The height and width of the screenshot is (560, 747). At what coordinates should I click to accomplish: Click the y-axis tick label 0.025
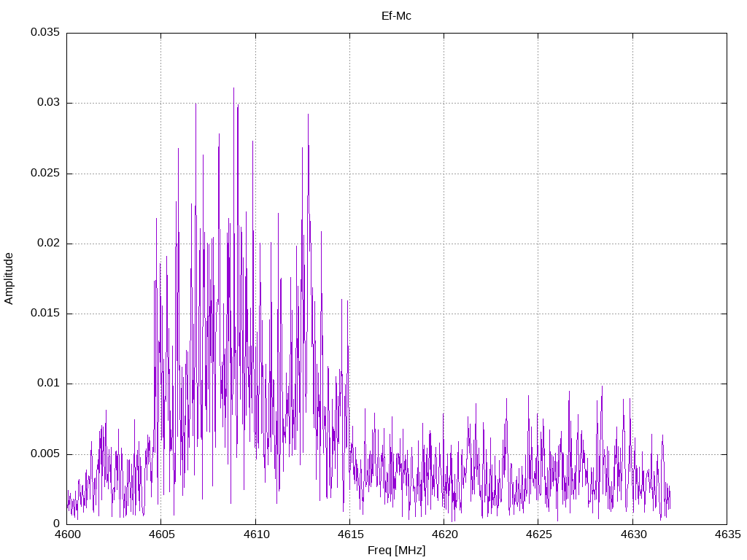[x=45, y=173]
